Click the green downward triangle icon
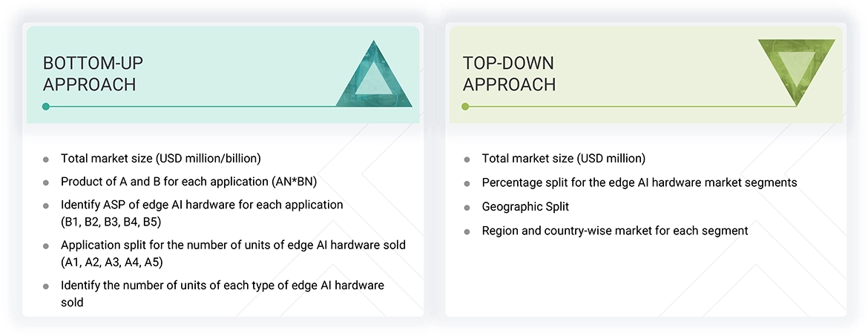Image resolution: width=868 pixels, height=336 pixels. point(796,68)
